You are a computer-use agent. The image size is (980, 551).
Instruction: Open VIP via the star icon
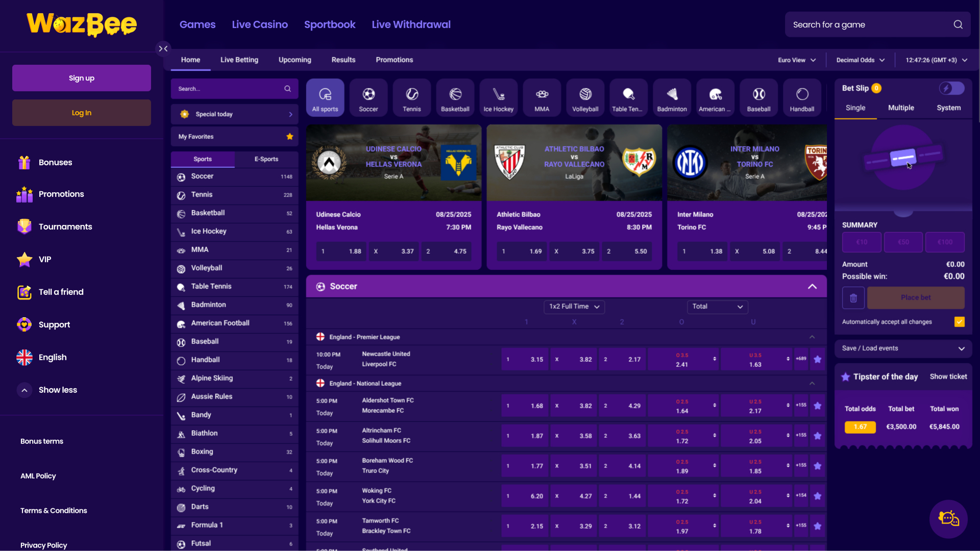click(x=24, y=259)
